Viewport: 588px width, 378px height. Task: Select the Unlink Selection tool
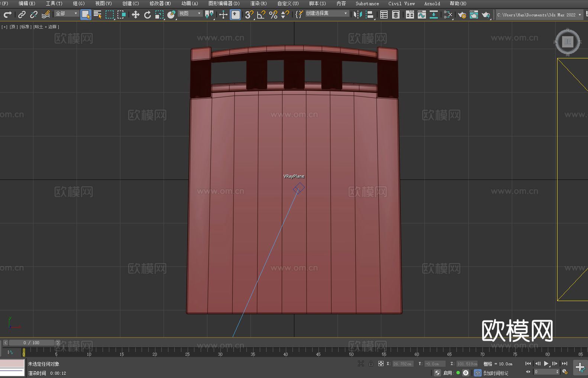34,15
